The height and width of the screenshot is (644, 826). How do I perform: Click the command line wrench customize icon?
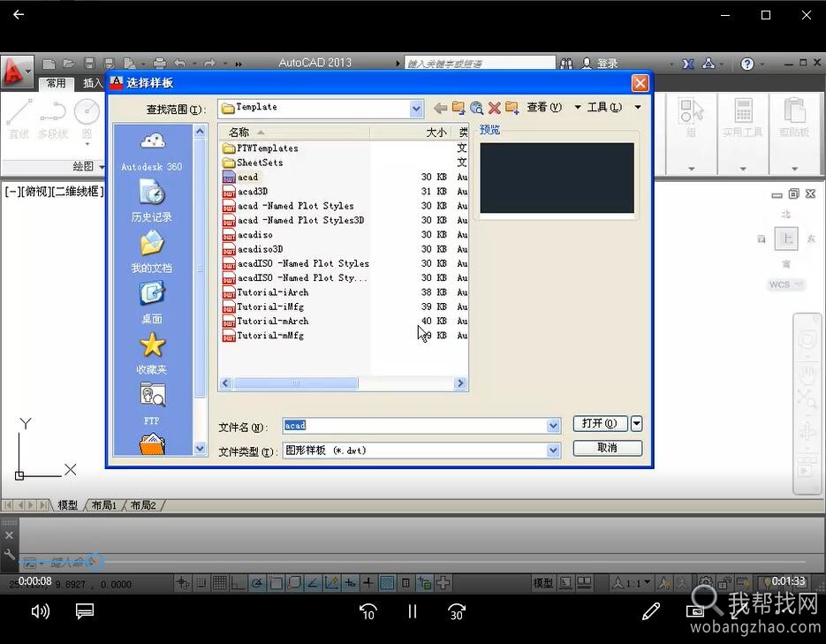tap(9, 555)
